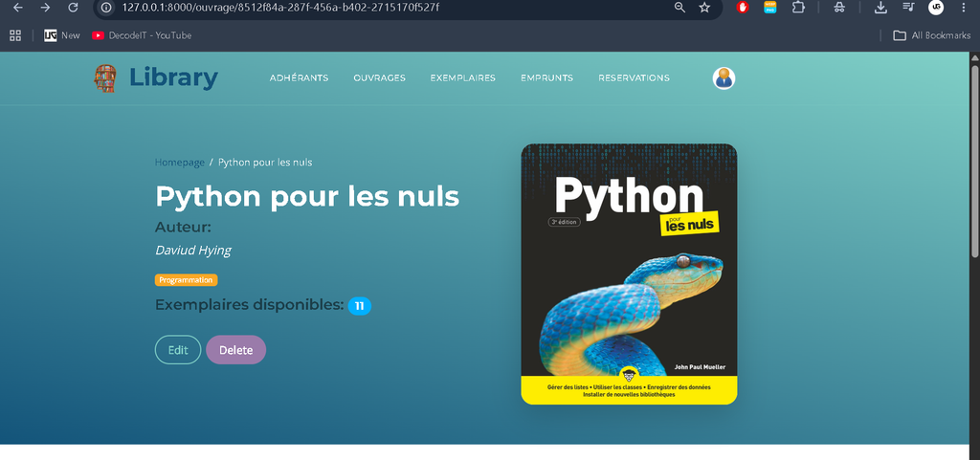Open the Chrome three-dot menu
Viewport: 980px width, 460px height.
pyautogui.click(x=963, y=8)
